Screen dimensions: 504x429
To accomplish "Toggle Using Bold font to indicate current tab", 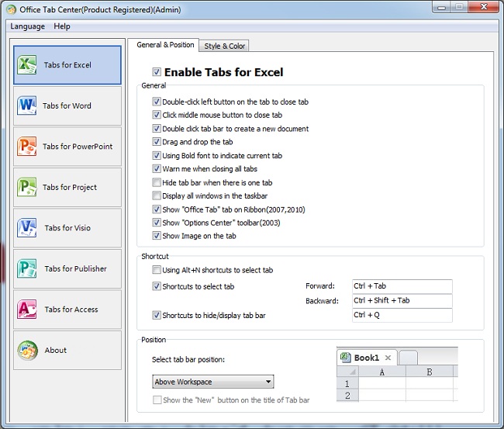I will pyautogui.click(x=156, y=156).
